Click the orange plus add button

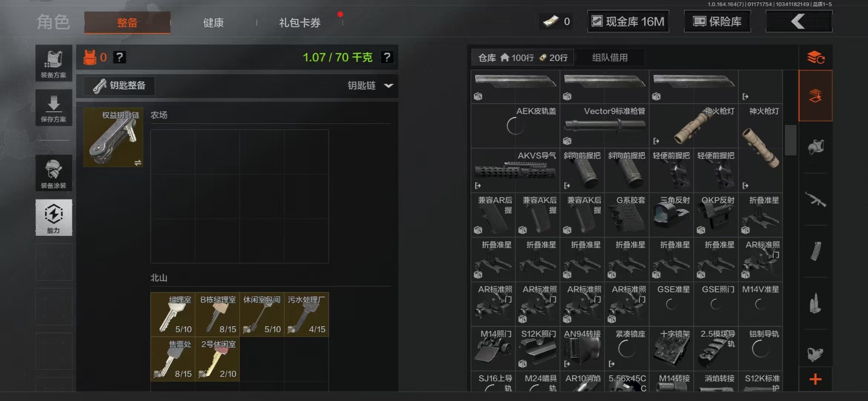point(816,379)
